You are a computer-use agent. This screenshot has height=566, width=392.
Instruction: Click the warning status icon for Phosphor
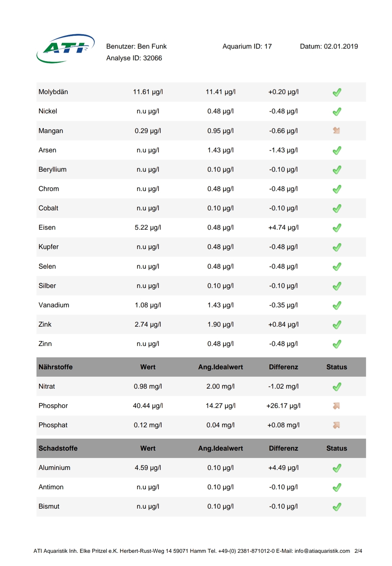337,406
